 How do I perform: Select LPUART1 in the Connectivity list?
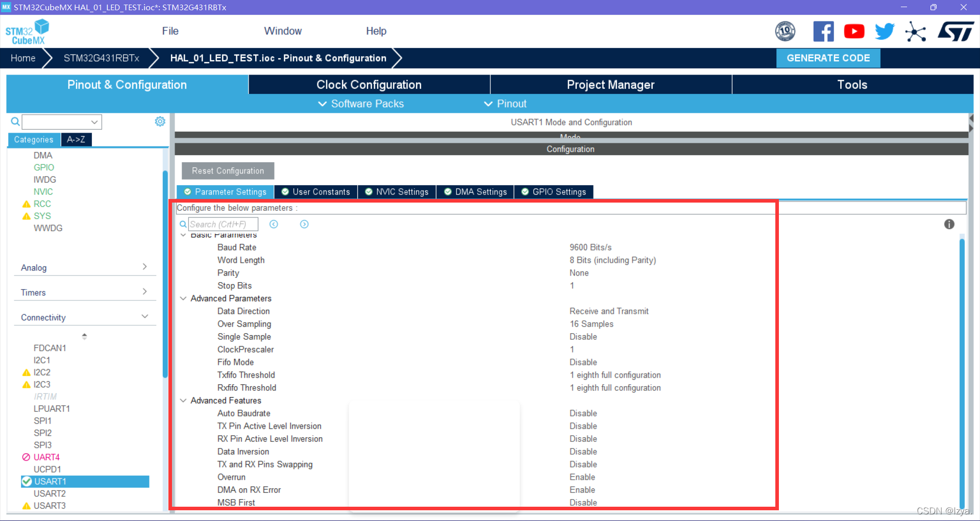click(52, 409)
